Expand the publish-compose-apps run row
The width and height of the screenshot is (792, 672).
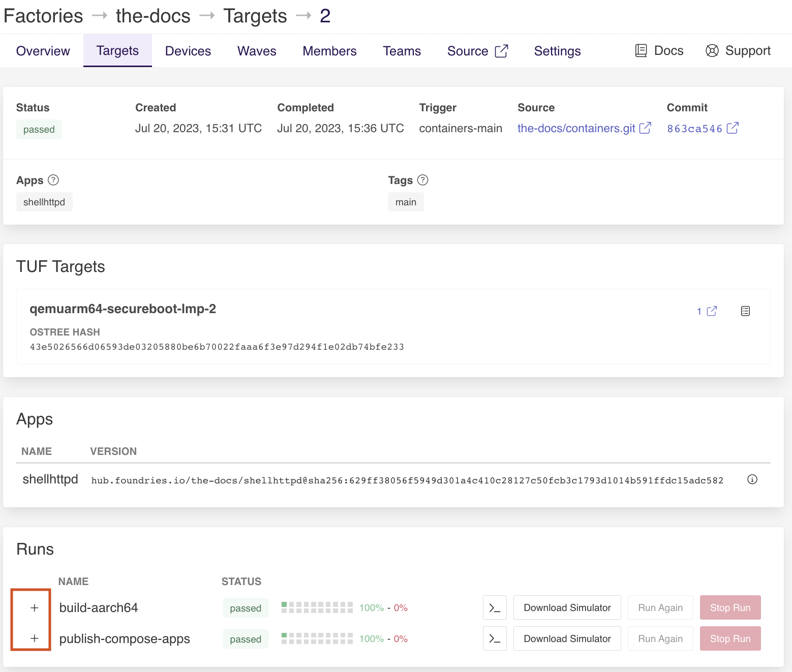point(35,638)
